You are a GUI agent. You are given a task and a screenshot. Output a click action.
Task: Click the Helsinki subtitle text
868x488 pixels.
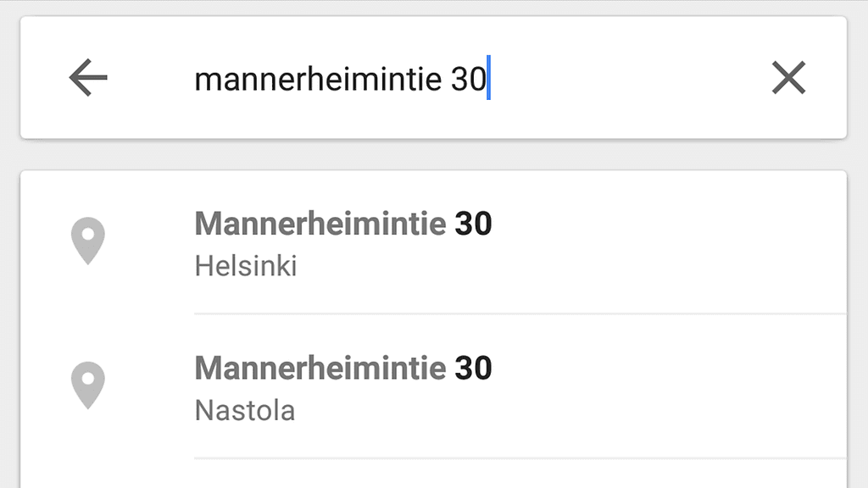tap(246, 267)
